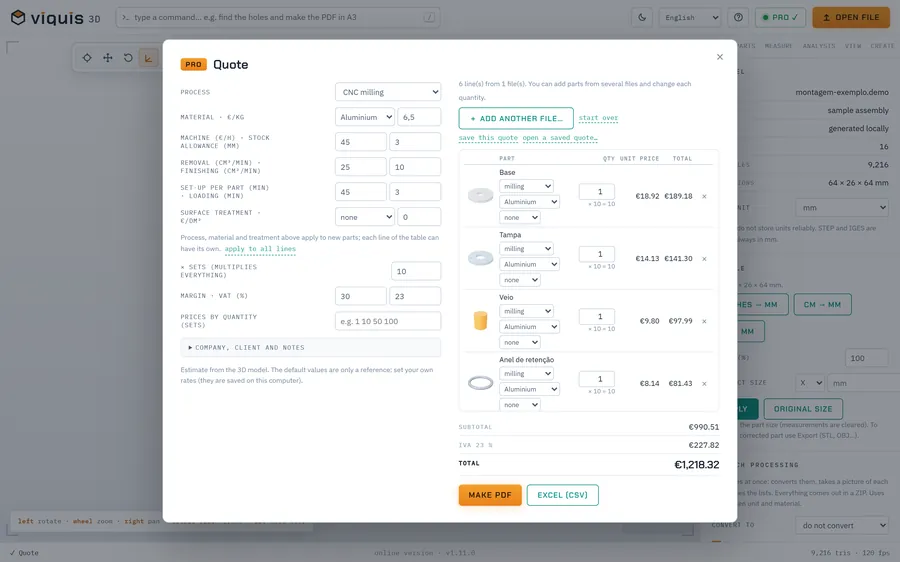
Task: Click the prices by quantity field
Action: [x=388, y=321]
